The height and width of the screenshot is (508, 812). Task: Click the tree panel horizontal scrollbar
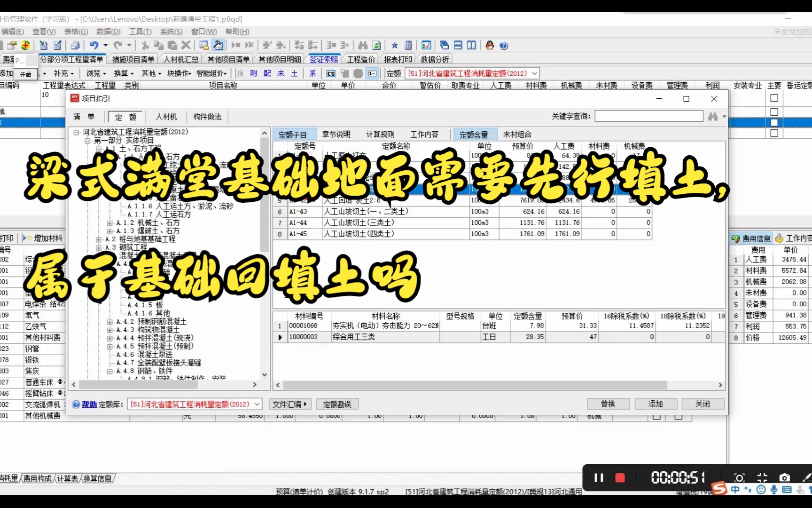(164, 385)
